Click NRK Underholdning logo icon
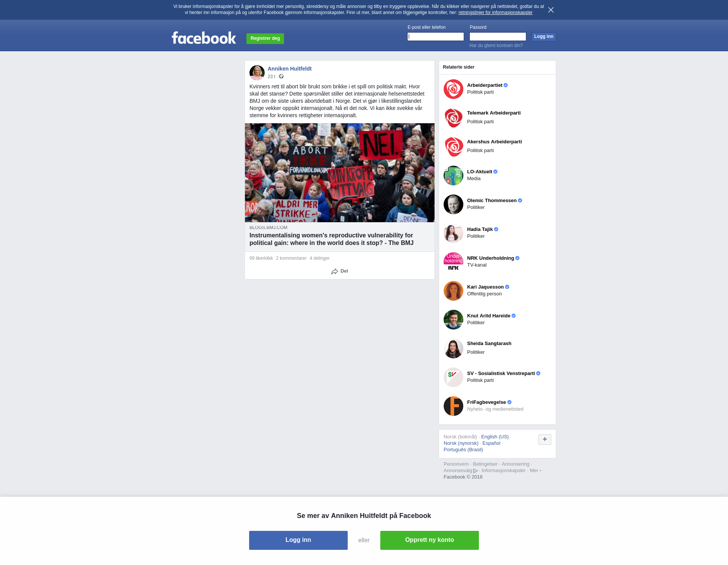The width and height of the screenshot is (728, 565). (453, 262)
